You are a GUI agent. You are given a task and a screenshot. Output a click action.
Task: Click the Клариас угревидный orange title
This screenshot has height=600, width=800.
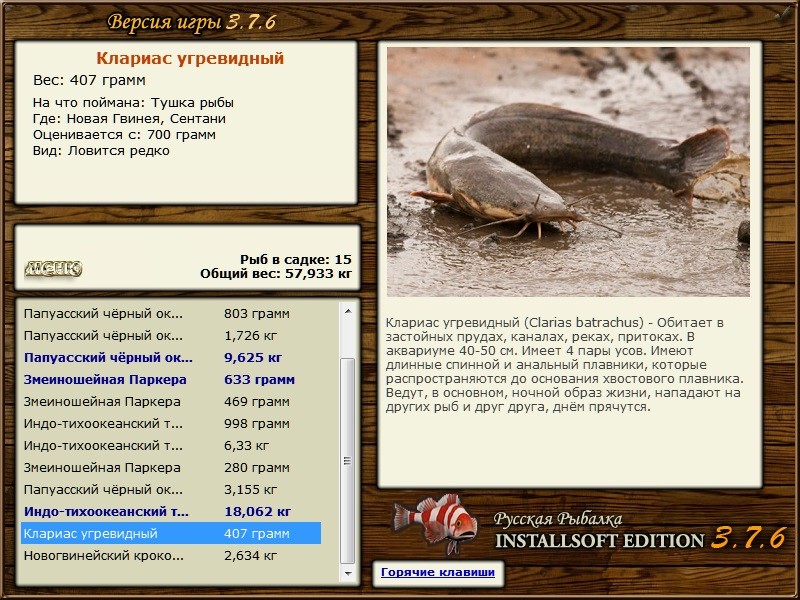click(190, 58)
